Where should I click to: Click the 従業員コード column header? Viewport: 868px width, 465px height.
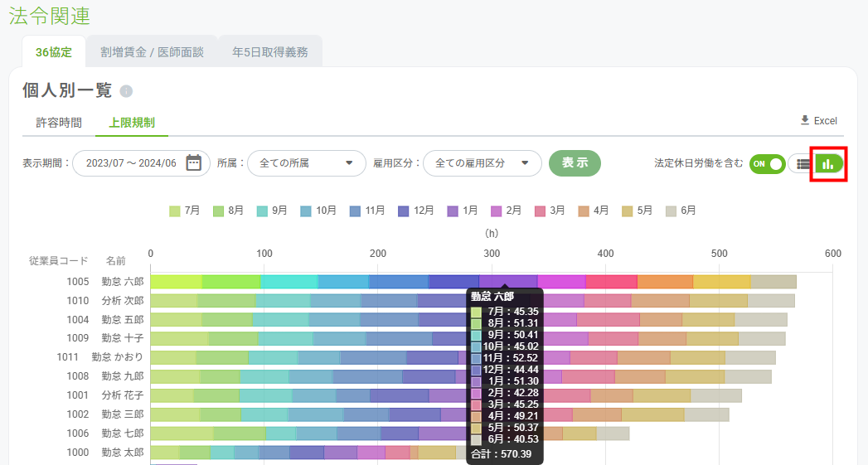click(x=59, y=261)
